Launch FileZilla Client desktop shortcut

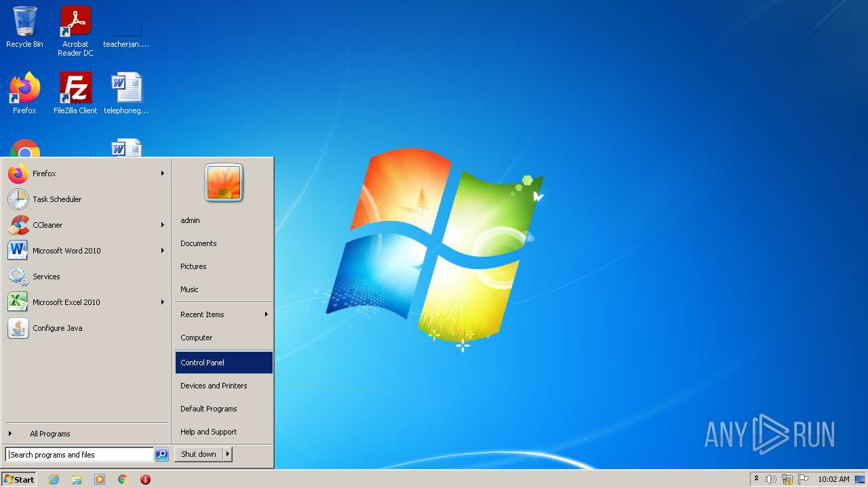75,93
